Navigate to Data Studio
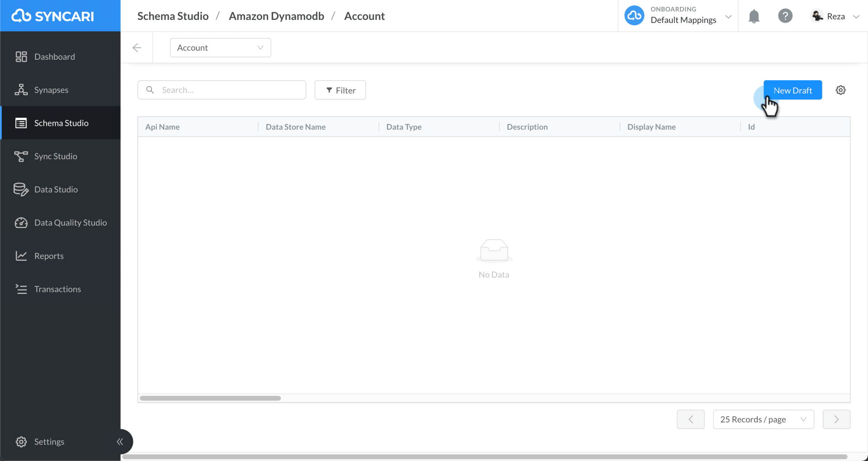The image size is (868, 461). (x=60, y=189)
